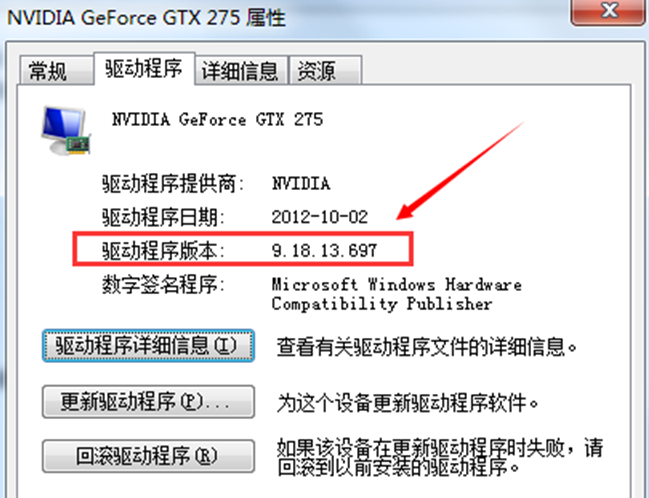Click the 回滚驱动程序(R) button

coord(148,456)
